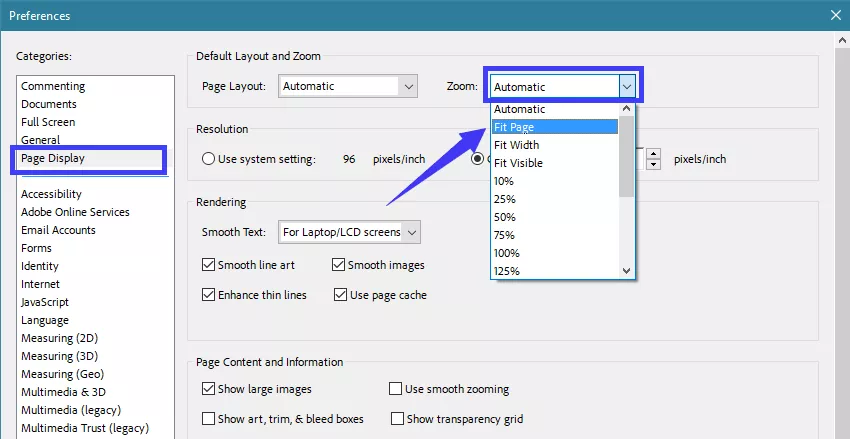Open Multimedia (legacy) category
This screenshot has width=850, height=439.
click(x=71, y=410)
